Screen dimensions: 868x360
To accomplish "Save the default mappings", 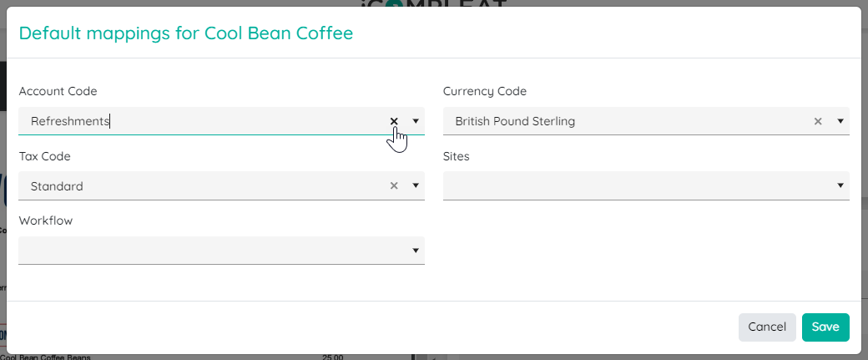I will (825, 327).
